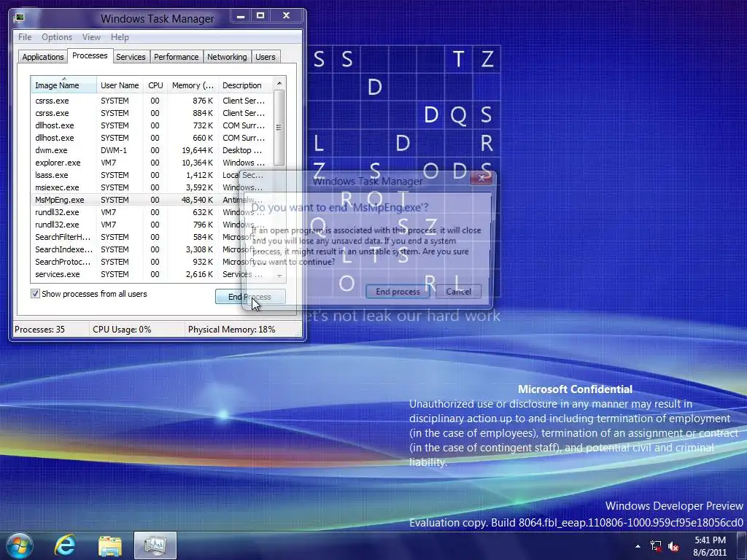Viewport: 747px width, 560px height.
Task: Click the 48,540 K memory value
Action: (x=197, y=200)
